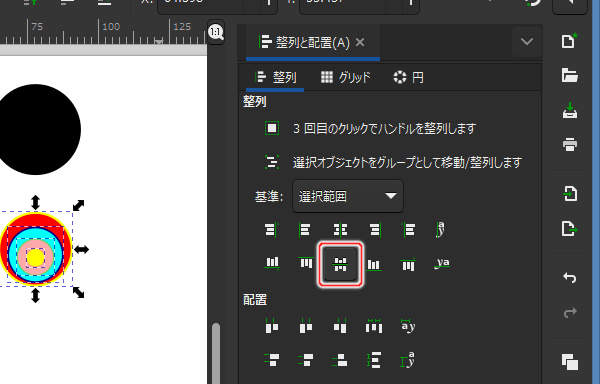Distribute right edges equidistantly
Screen dimensions: 600x384
(340, 326)
